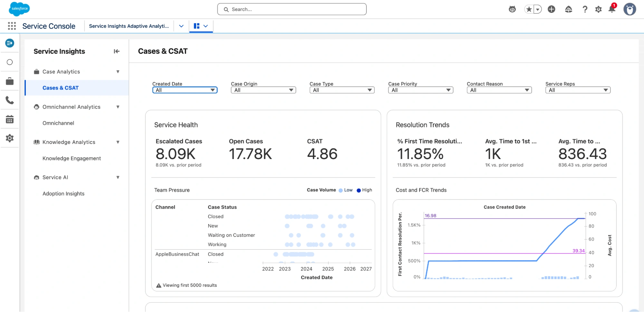
Task: Open the Omnichannel sidebar page
Action: coord(58,123)
